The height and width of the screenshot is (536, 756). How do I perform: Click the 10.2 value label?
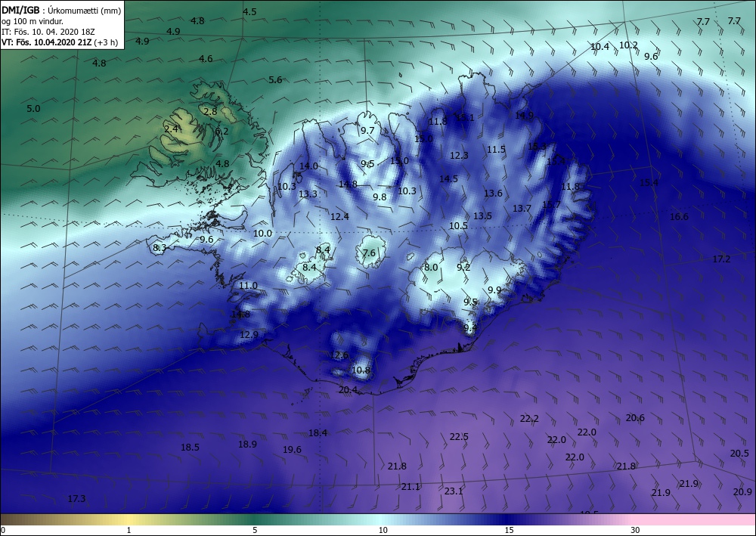click(x=628, y=45)
